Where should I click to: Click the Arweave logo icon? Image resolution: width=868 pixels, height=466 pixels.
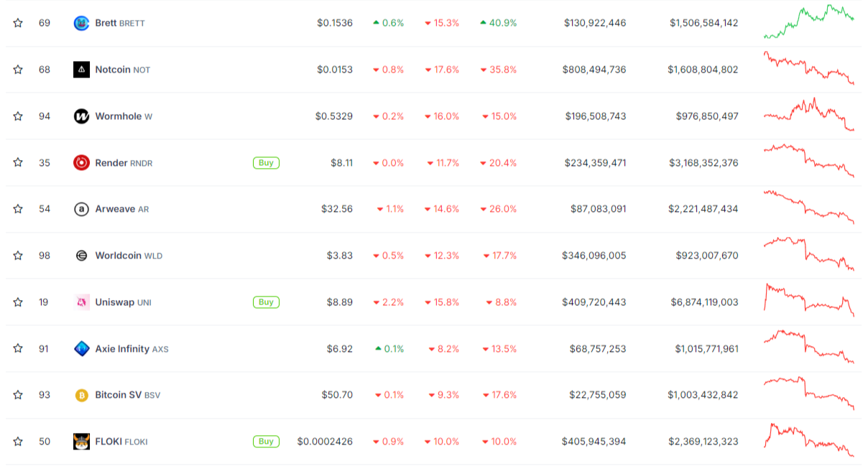[x=81, y=209]
